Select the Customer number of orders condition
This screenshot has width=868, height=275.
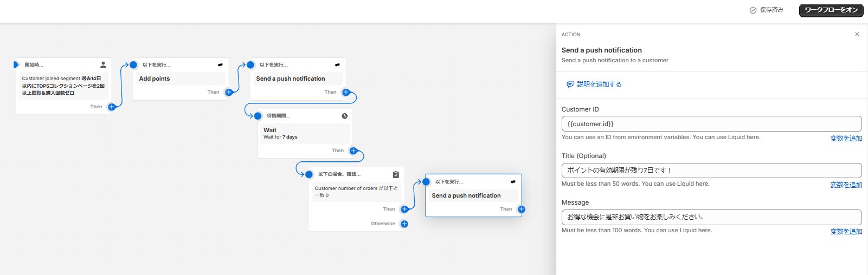coord(356,192)
